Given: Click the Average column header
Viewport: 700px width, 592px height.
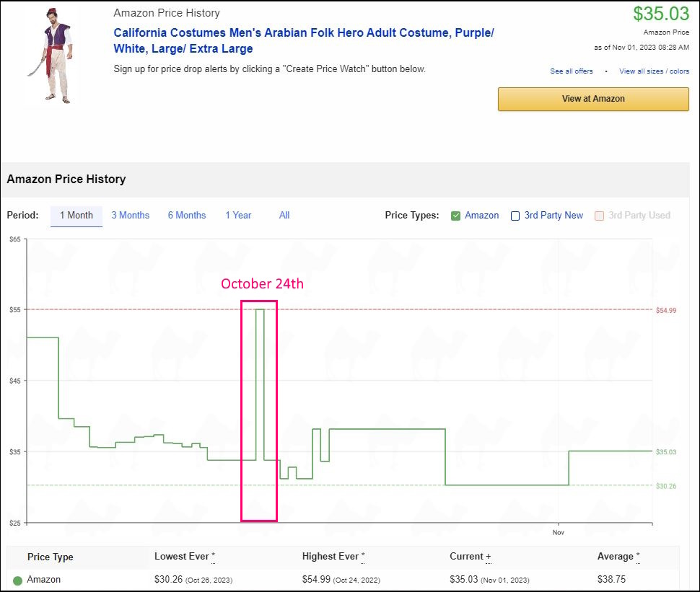Looking at the screenshot, I should [618, 557].
